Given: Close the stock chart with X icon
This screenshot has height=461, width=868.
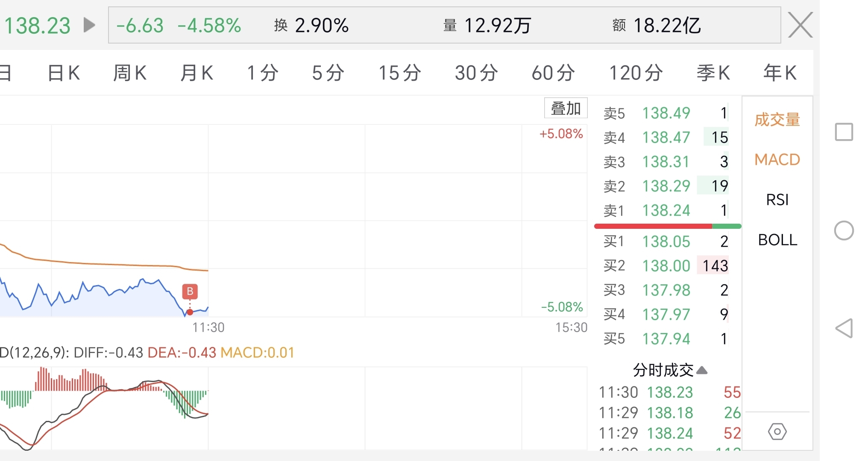Looking at the screenshot, I should pyautogui.click(x=800, y=25).
